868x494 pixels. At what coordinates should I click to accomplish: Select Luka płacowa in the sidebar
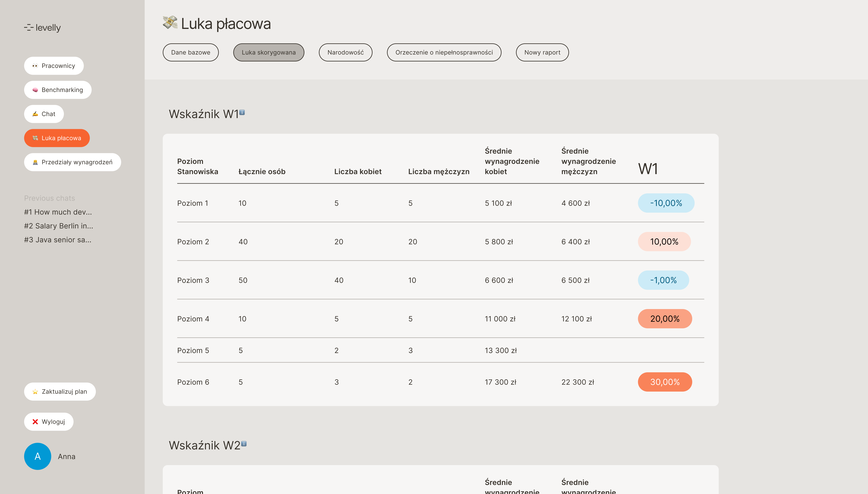(57, 138)
